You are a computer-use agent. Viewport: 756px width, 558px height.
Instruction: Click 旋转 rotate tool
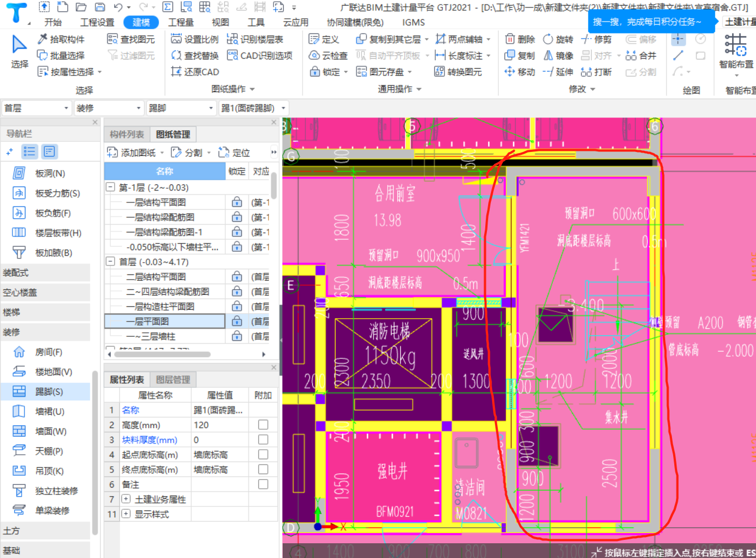pyautogui.click(x=558, y=39)
